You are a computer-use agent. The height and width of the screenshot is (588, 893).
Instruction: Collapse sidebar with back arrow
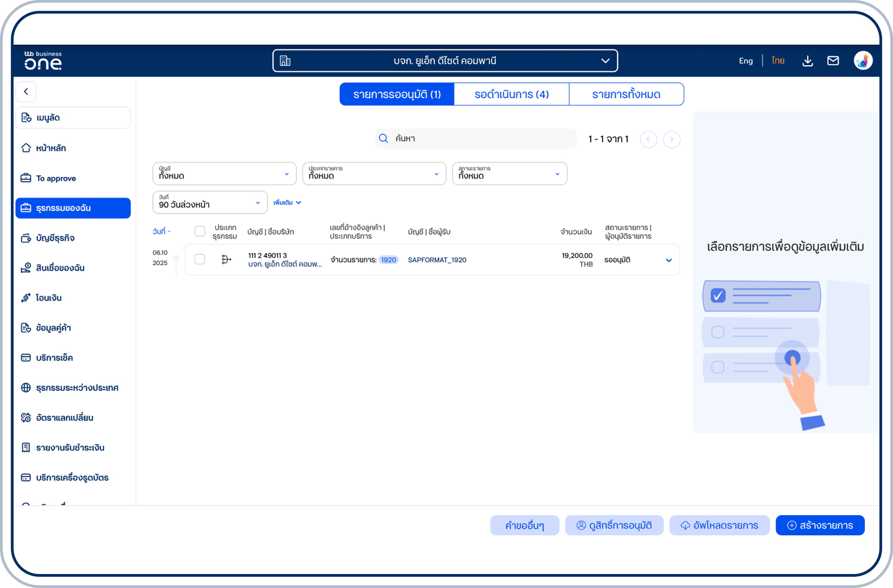tap(26, 92)
